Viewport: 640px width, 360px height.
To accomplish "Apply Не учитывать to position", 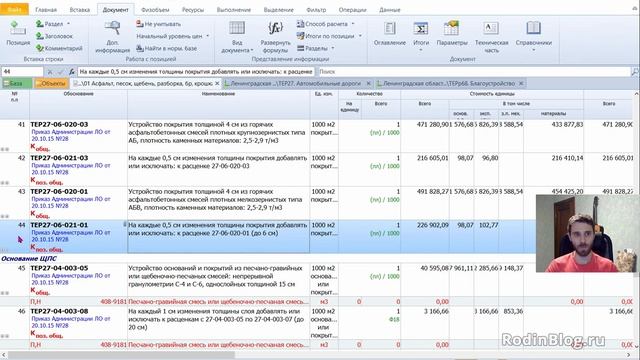I will 158,24.
